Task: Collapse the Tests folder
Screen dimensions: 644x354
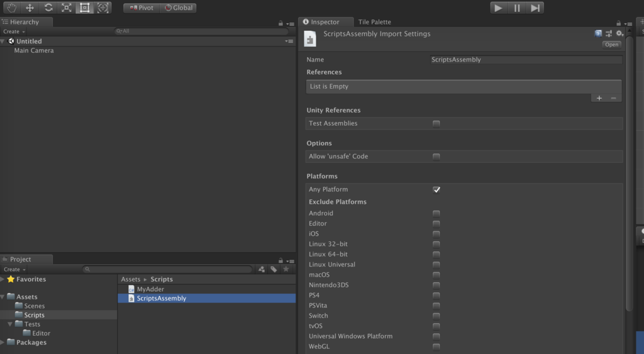Action: tap(10, 324)
